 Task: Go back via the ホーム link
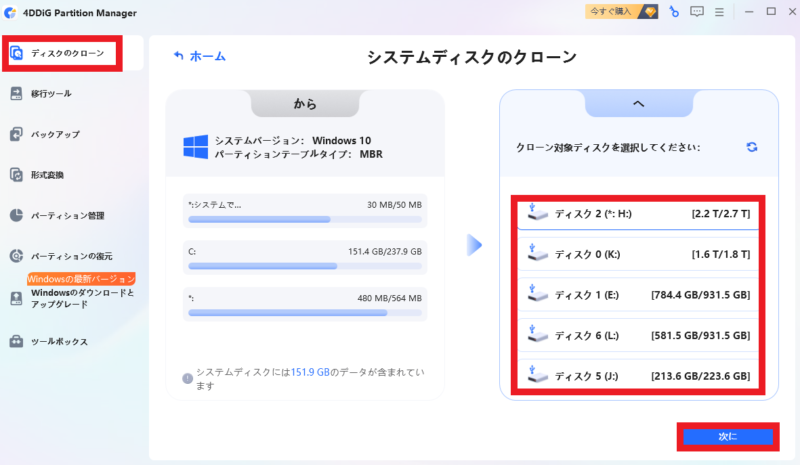(199, 57)
